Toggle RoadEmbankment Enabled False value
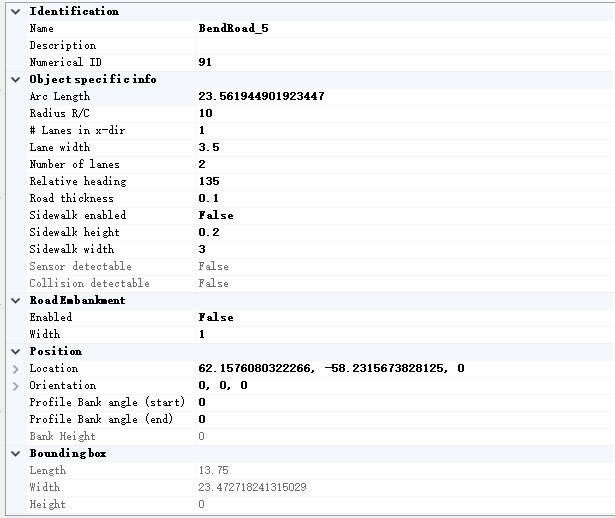This screenshot has height=518, width=615. point(216,317)
